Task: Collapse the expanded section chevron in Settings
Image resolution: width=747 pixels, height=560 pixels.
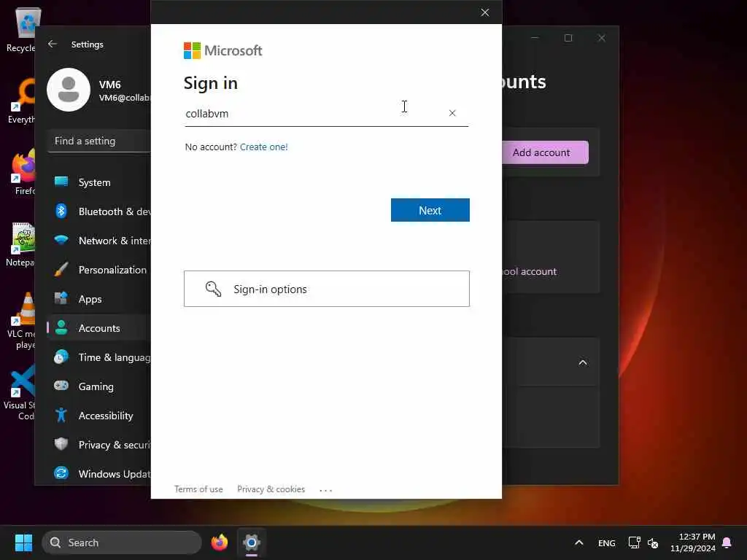Action: pos(583,362)
